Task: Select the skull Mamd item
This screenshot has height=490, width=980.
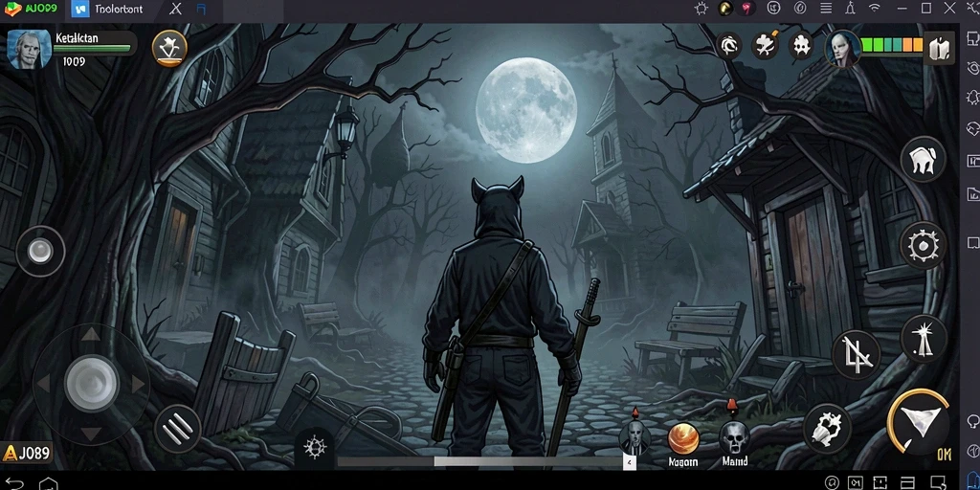Action: pos(734,436)
